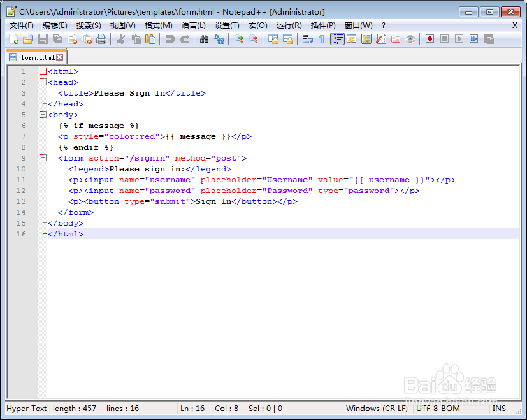Create a new file with the New icon

click(x=14, y=39)
